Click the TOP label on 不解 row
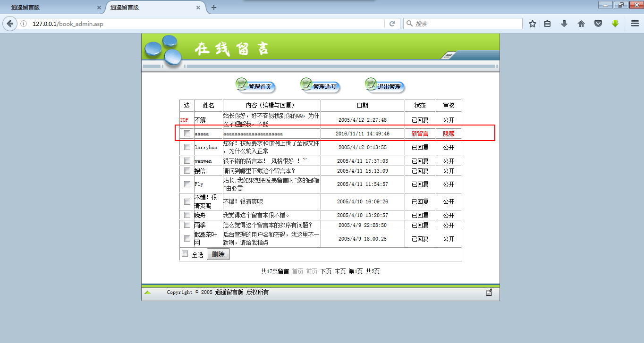Image resolution: width=644 pixels, height=343 pixels. pos(184,120)
